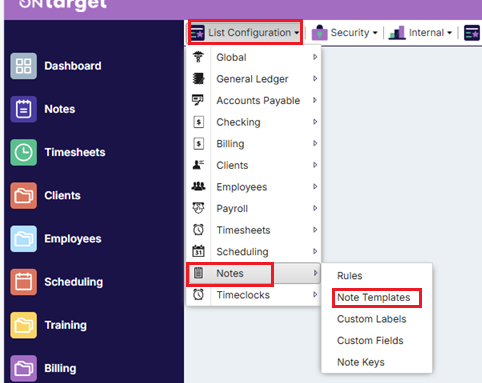This screenshot has width=482, height=383.
Task: Go to Notes in the sidebar
Action: 60,109
